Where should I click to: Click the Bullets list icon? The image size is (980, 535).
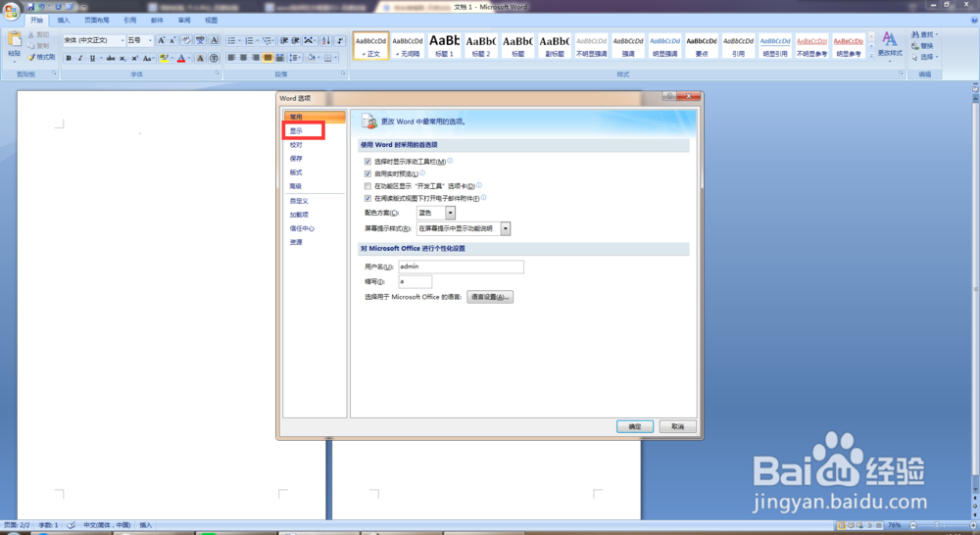[232, 40]
